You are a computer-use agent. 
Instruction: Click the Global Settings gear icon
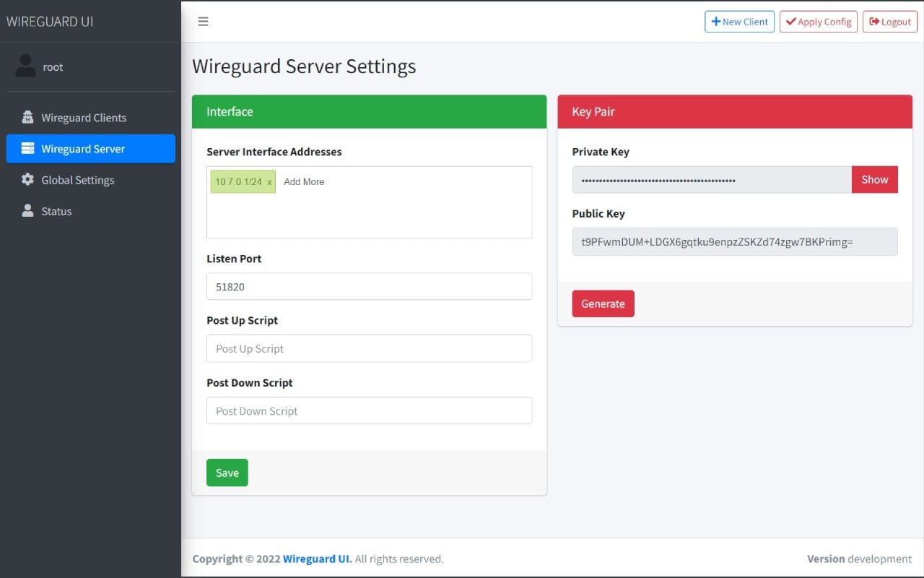coord(27,180)
